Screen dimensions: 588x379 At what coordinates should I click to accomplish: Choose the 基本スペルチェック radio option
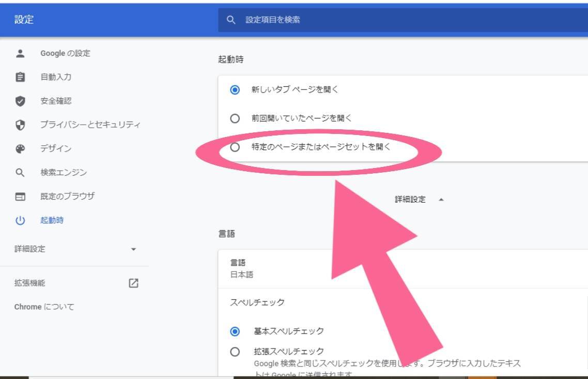click(235, 331)
